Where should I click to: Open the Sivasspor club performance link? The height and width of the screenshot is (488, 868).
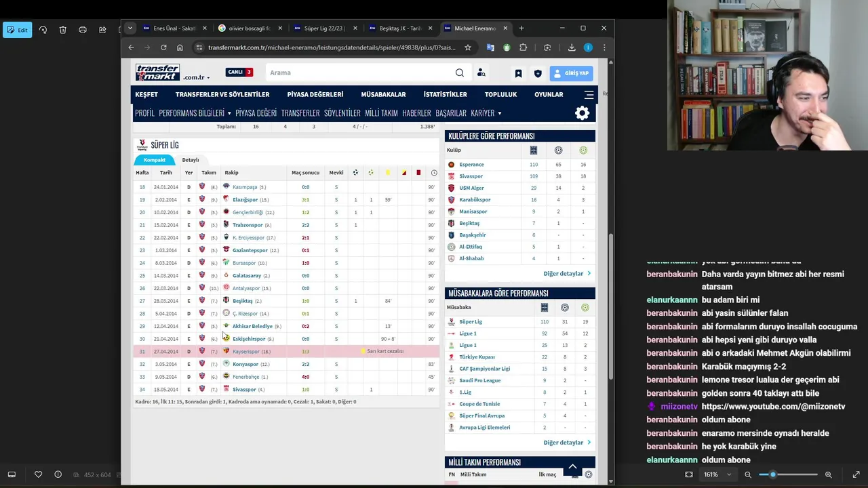471,176
